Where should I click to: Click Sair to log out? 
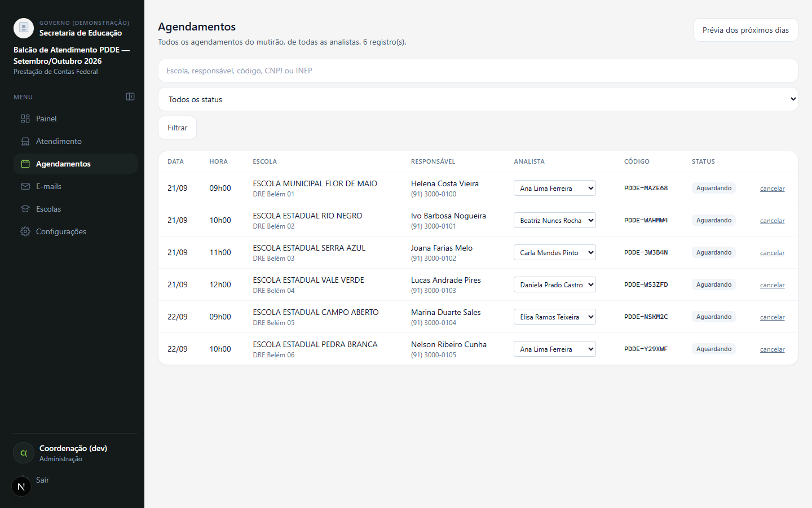pyautogui.click(x=42, y=480)
